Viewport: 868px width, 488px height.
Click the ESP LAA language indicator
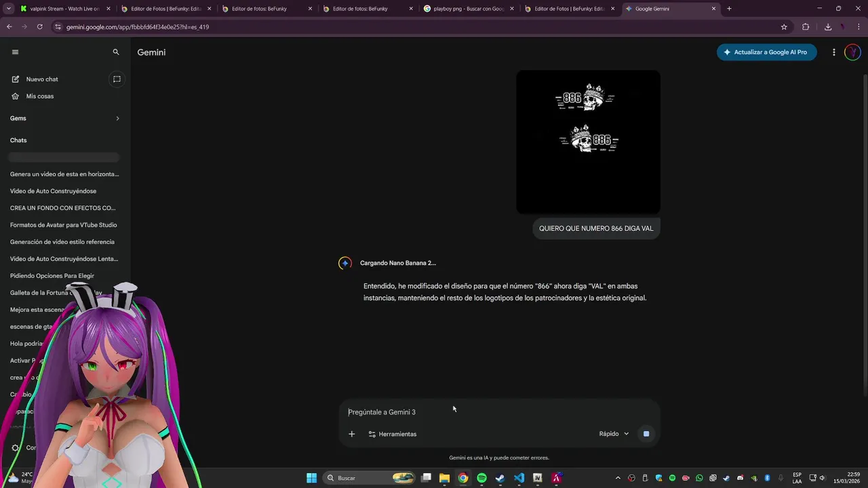click(797, 478)
